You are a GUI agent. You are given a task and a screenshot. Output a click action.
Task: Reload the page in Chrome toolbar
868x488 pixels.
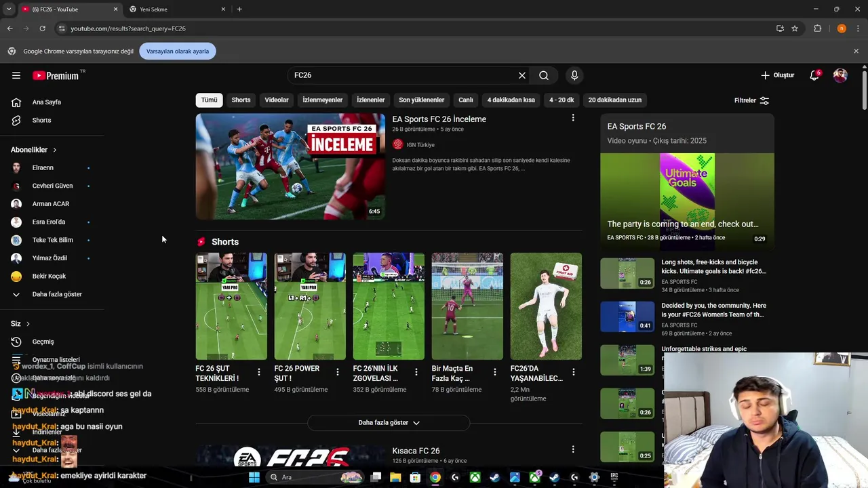coord(42,28)
